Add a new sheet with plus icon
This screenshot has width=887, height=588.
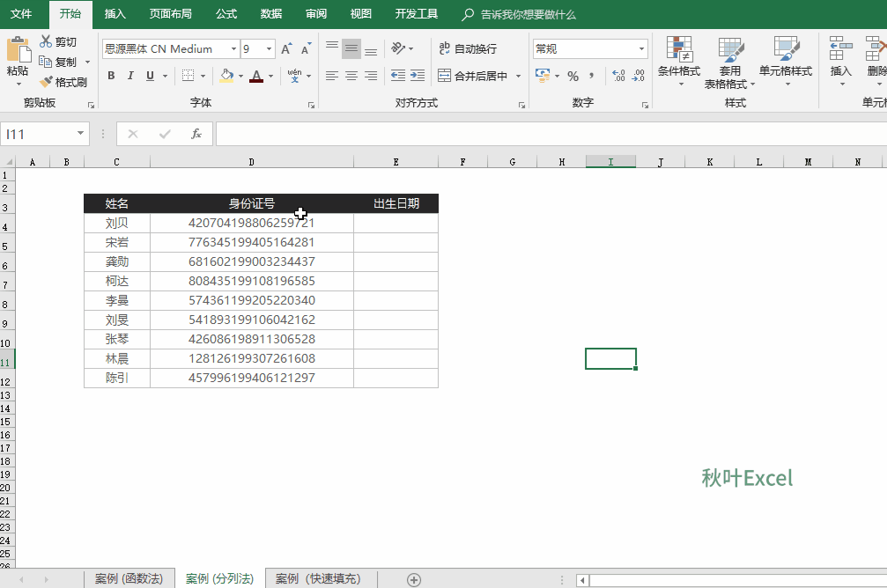414,579
